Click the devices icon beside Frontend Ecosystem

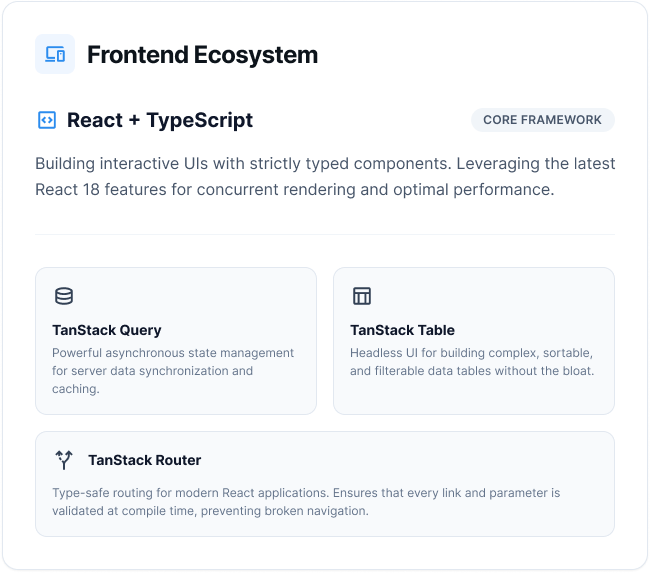click(55, 54)
